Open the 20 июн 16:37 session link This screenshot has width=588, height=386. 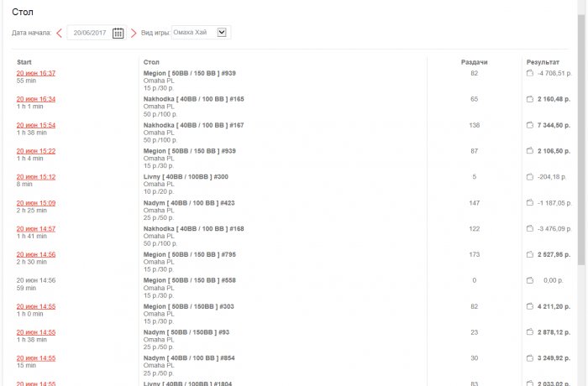pyautogui.click(x=36, y=73)
